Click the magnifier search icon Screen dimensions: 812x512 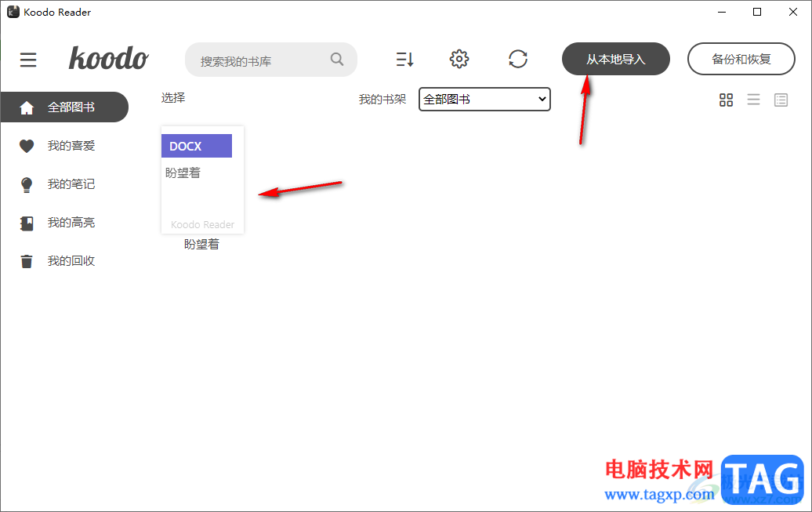click(x=336, y=59)
